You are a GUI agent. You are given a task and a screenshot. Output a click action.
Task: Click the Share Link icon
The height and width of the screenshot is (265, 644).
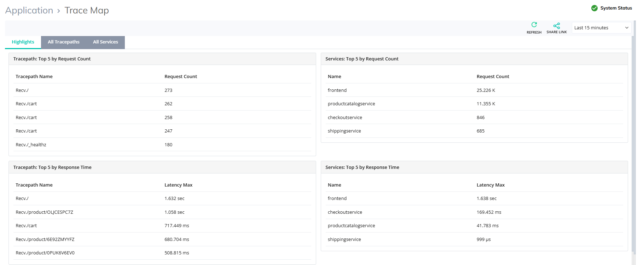[x=557, y=26]
